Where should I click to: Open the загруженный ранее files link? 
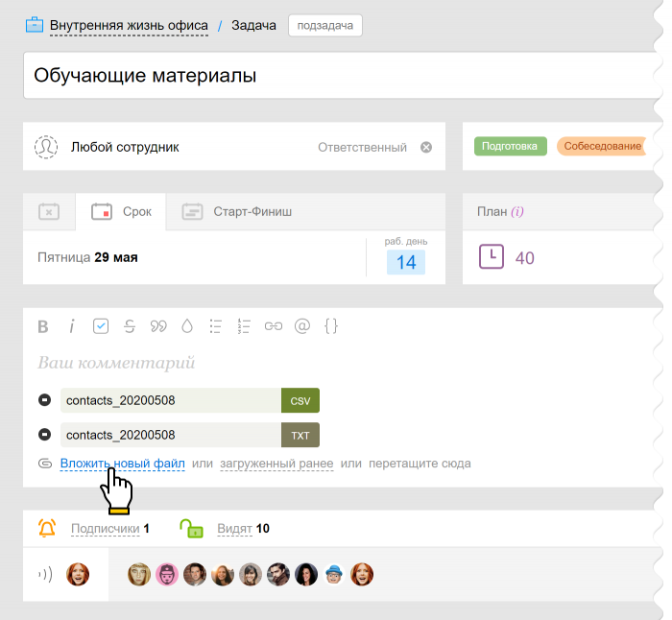276,464
